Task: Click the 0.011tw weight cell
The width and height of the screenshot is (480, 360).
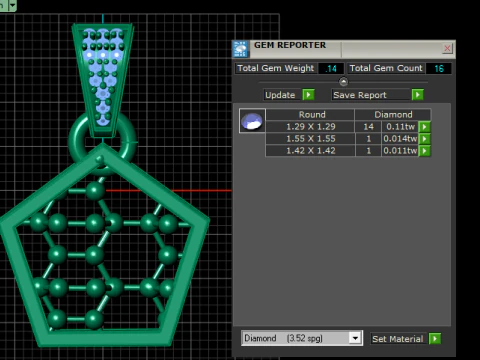Action: click(400, 151)
